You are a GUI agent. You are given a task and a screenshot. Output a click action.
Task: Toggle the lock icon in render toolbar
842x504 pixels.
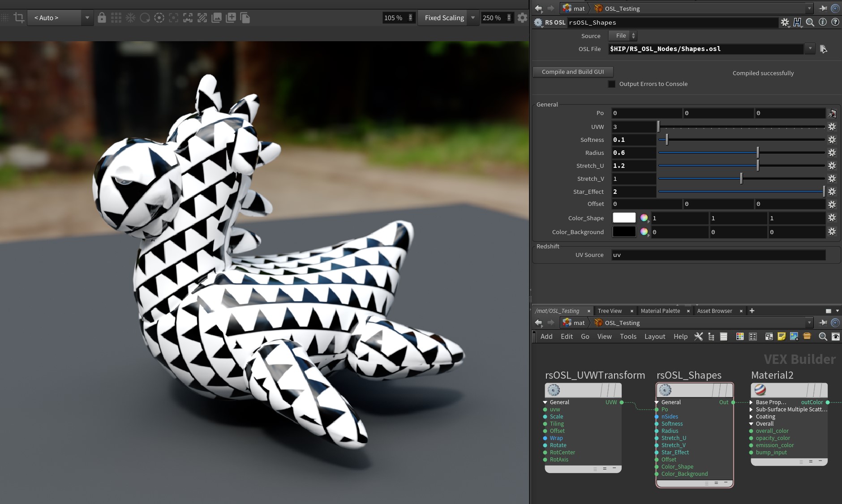point(102,18)
